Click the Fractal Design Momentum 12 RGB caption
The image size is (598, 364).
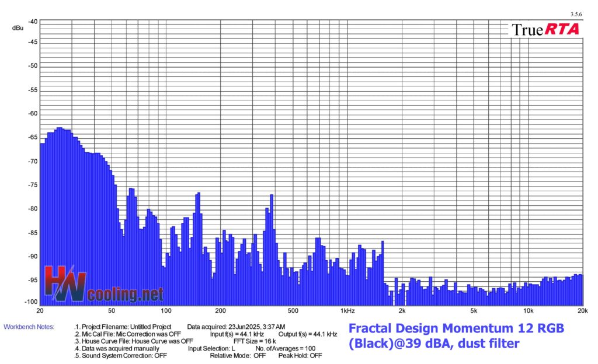click(456, 328)
